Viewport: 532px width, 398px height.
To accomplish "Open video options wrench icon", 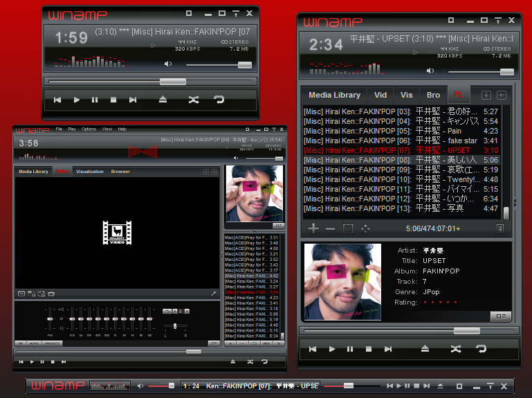I will click(213, 293).
